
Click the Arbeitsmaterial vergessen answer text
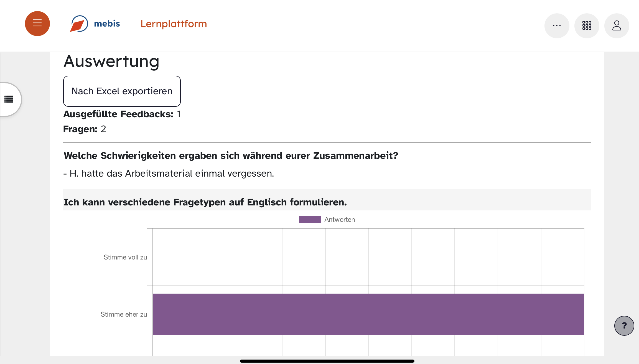[169, 174]
